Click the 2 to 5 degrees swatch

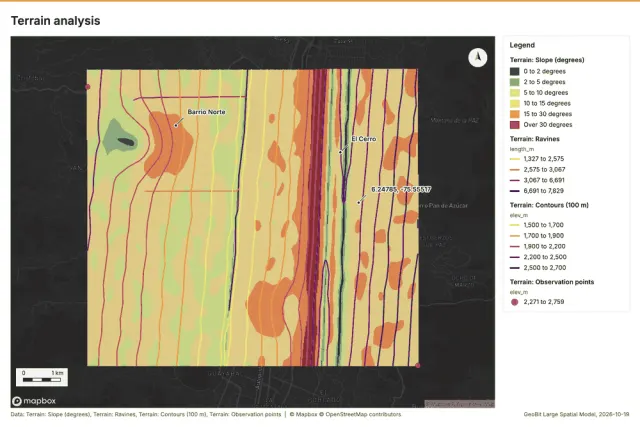515,82
